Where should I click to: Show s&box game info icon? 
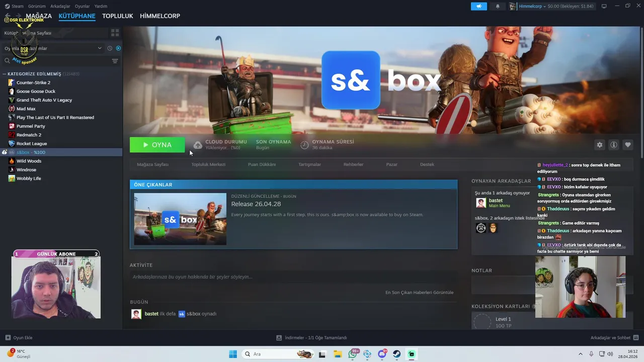614,145
